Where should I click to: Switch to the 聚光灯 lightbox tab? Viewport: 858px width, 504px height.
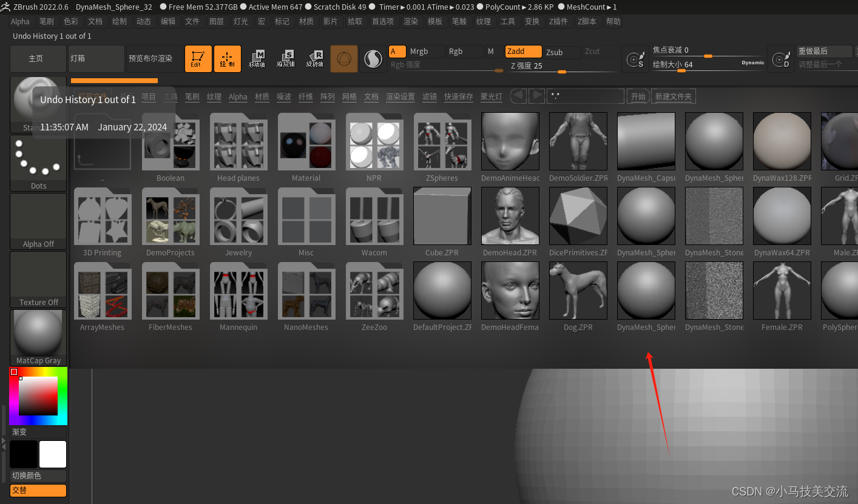pos(491,96)
